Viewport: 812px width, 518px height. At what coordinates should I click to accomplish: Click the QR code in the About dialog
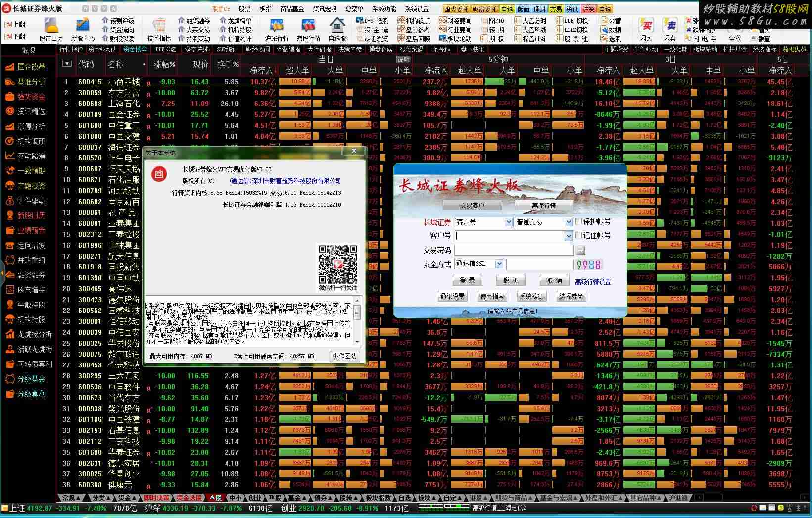click(x=337, y=264)
